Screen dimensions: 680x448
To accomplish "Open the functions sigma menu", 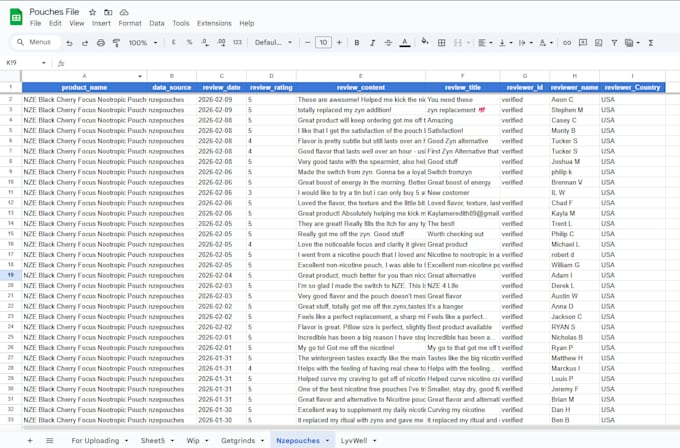I will [651, 43].
